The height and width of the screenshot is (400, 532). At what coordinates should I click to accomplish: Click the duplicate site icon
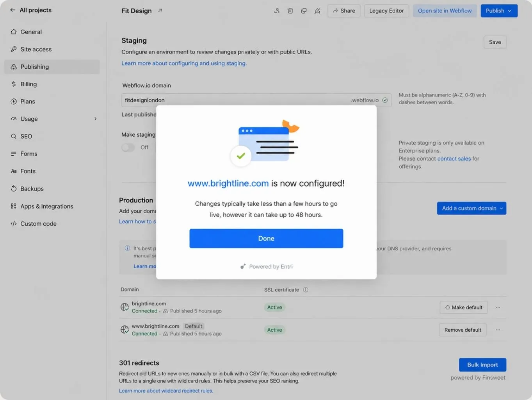[x=304, y=11]
